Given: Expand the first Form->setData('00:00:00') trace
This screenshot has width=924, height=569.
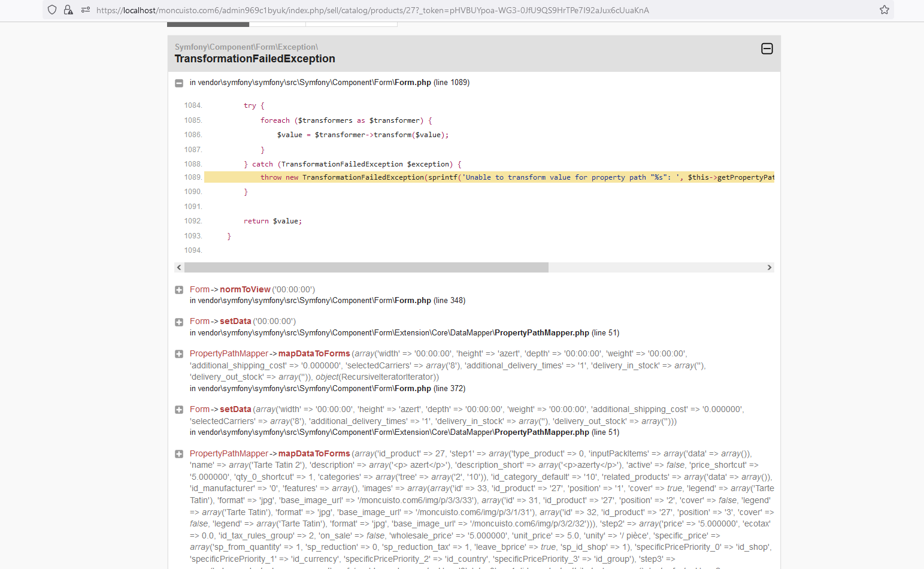Looking at the screenshot, I should point(178,322).
